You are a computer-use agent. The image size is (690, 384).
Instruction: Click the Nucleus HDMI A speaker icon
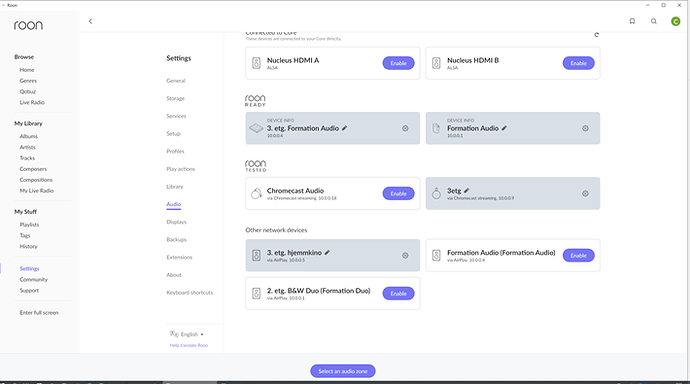(x=256, y=63)
